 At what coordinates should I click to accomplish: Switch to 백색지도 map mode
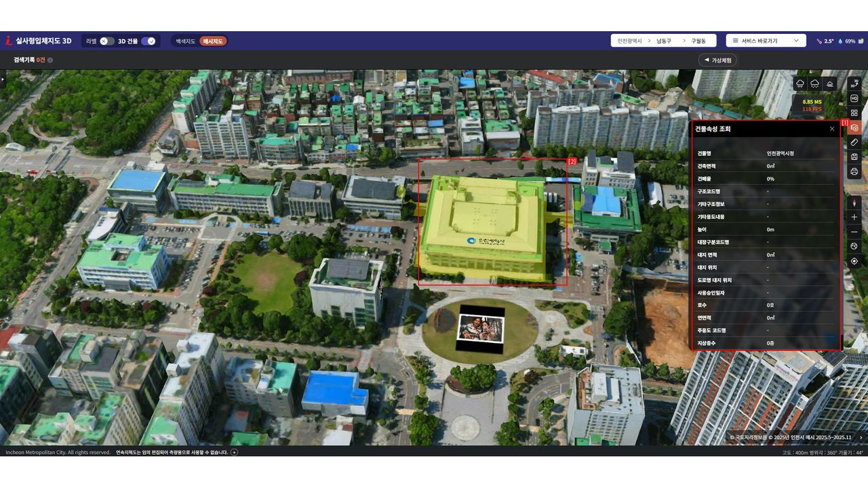click(x=185, y=41)
